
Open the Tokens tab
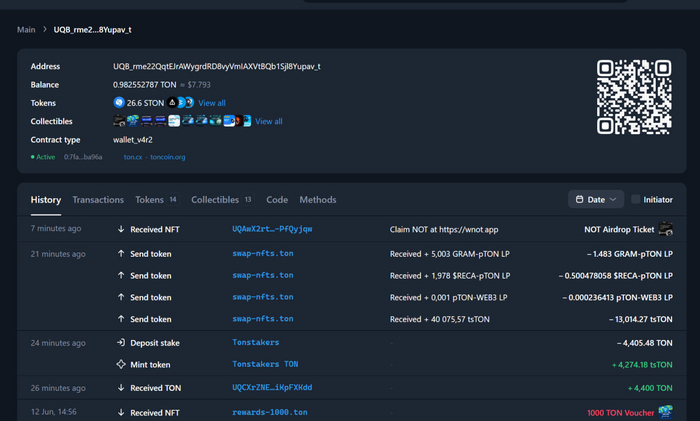pos(149,200)
